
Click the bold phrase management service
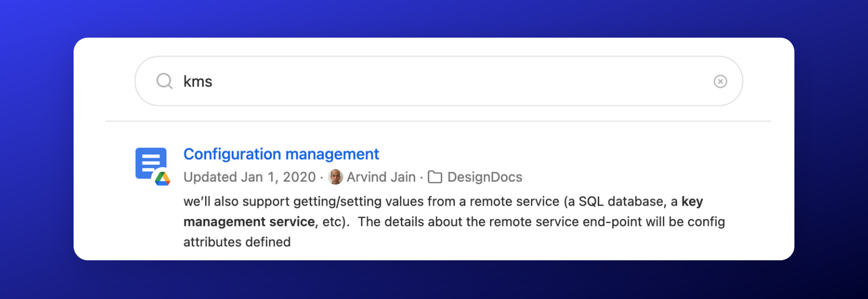249,222
